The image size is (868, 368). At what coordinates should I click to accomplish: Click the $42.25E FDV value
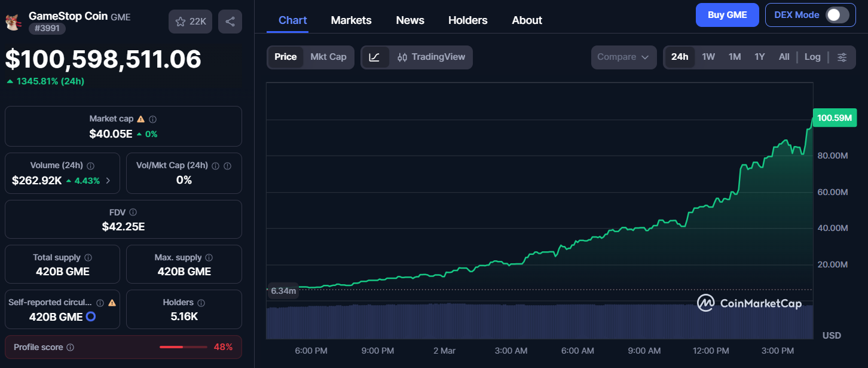click(123, 227)
